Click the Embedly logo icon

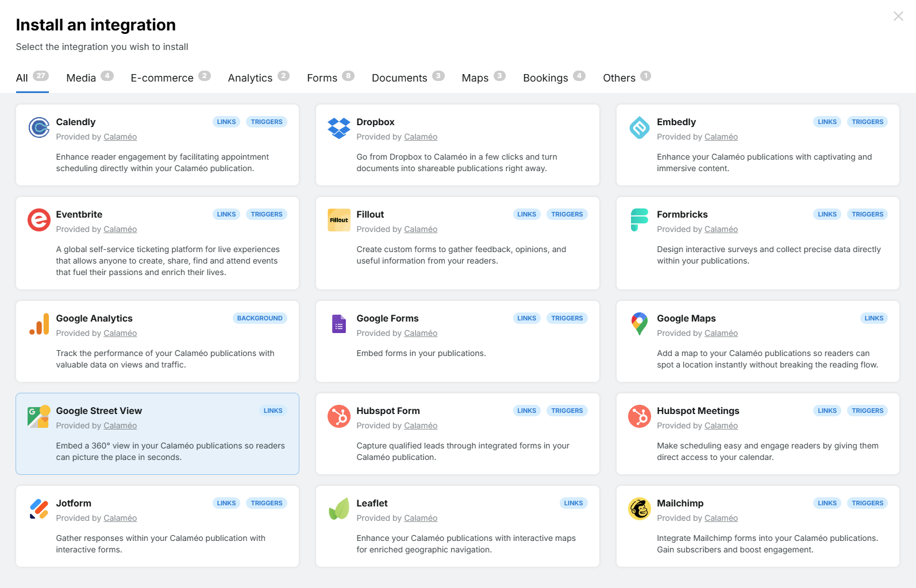pyautogui.click(x=640, y=127)
